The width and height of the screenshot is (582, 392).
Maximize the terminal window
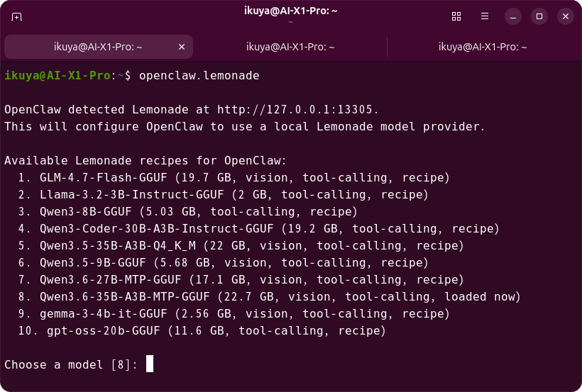539,17
